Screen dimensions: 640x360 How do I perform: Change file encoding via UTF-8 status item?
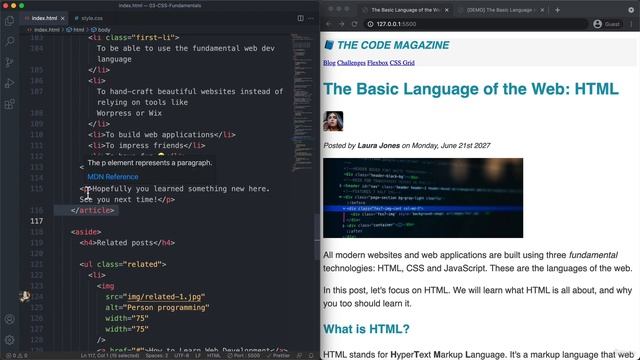(x=182, y=356)
